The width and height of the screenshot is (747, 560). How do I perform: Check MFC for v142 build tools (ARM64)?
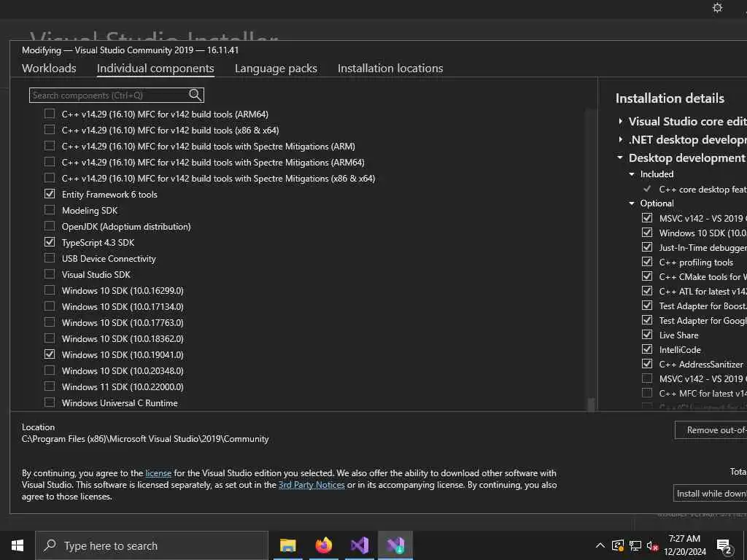pos(50,114)
